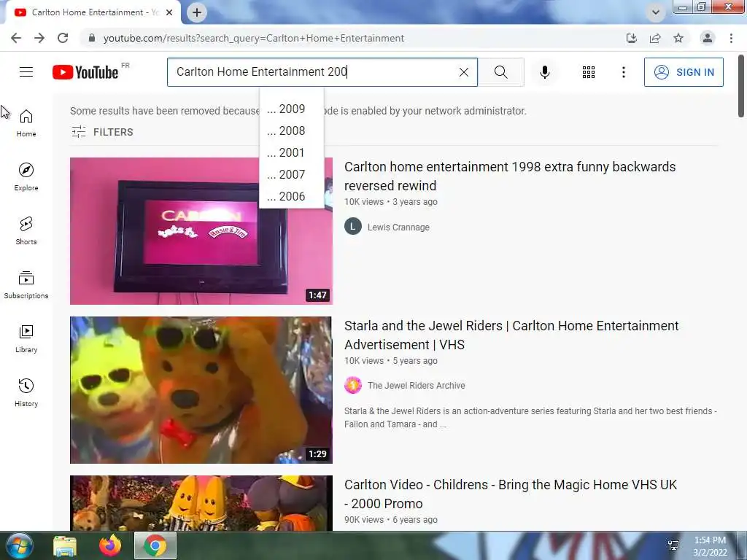Open Library in the sidebar

(26, 338)
